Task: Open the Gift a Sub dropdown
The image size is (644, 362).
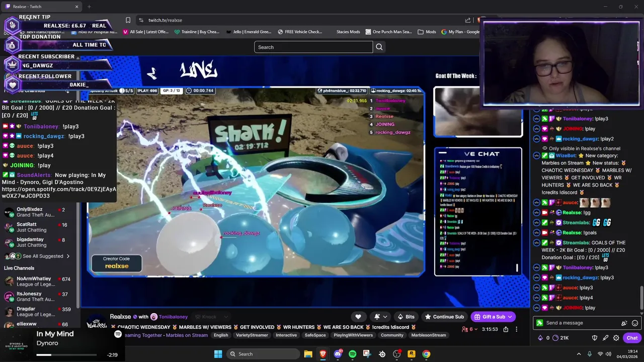Action: tap(494, 317)
